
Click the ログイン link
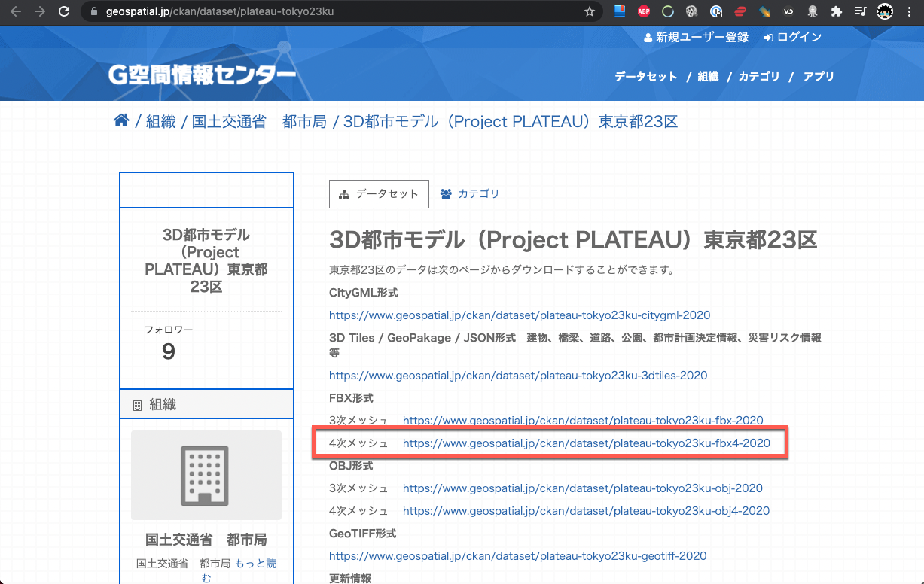coord(798,36)
